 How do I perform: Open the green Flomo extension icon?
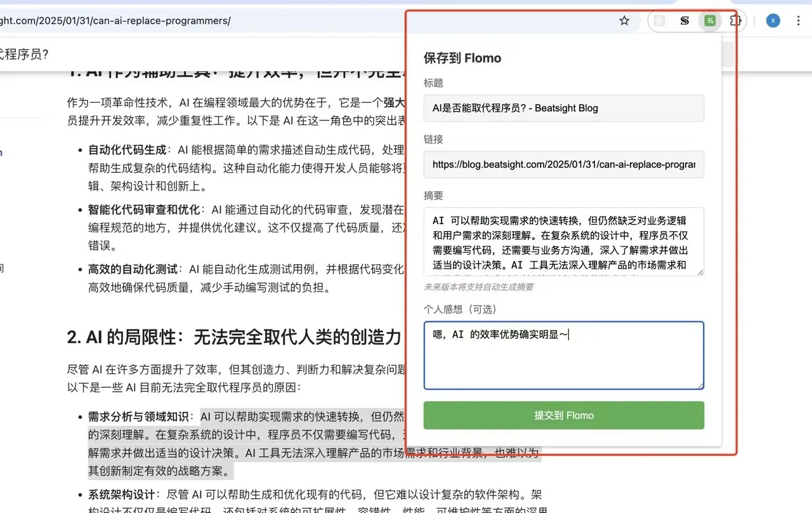(x=709, y=20)
